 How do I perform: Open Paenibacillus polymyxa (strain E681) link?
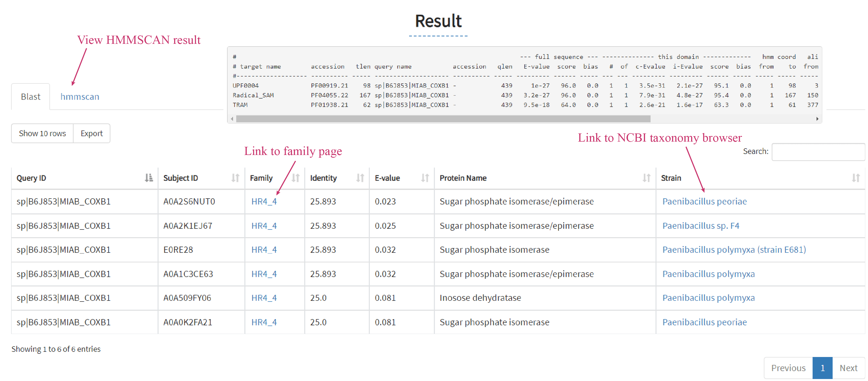click(x=734, y=250)
